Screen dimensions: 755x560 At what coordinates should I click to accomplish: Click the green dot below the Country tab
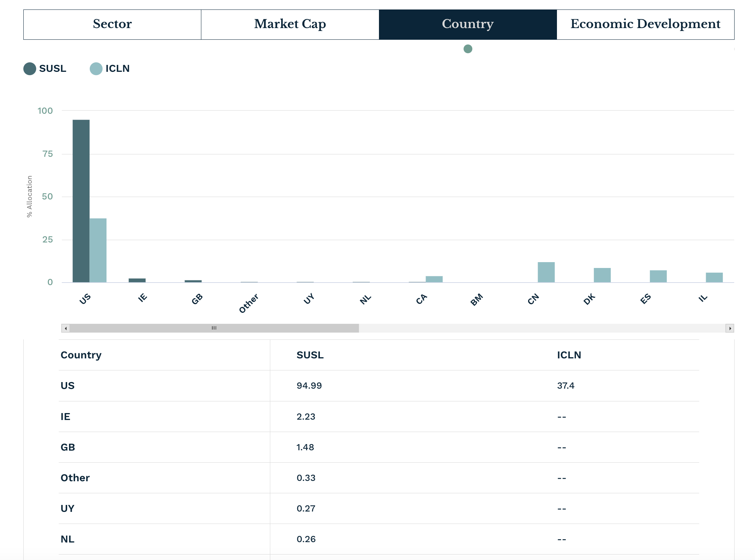468,49
